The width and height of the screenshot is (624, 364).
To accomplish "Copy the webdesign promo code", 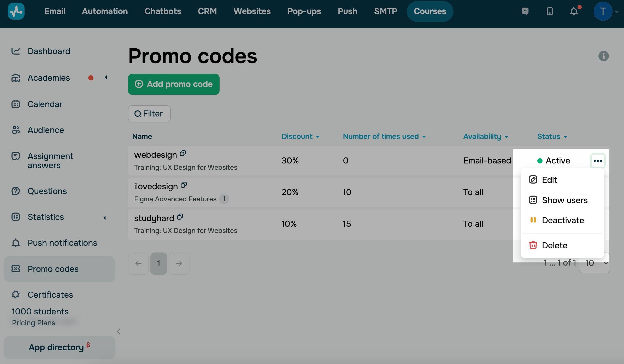I will pyautogui.click(x=183, y=154).
